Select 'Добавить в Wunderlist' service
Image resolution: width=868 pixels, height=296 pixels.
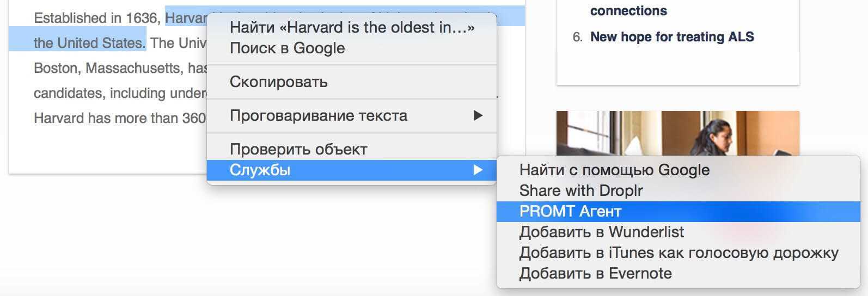[x=678, y=232]
